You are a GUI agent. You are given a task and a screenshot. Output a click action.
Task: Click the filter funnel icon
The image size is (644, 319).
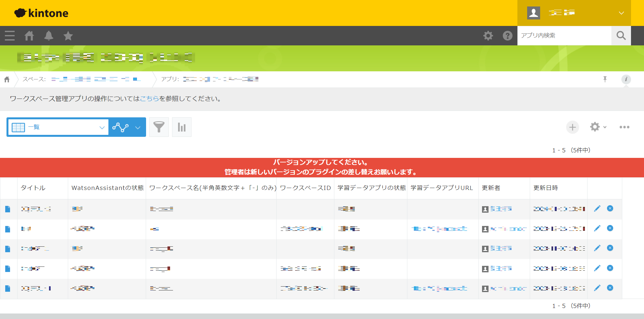coord(159,127)
